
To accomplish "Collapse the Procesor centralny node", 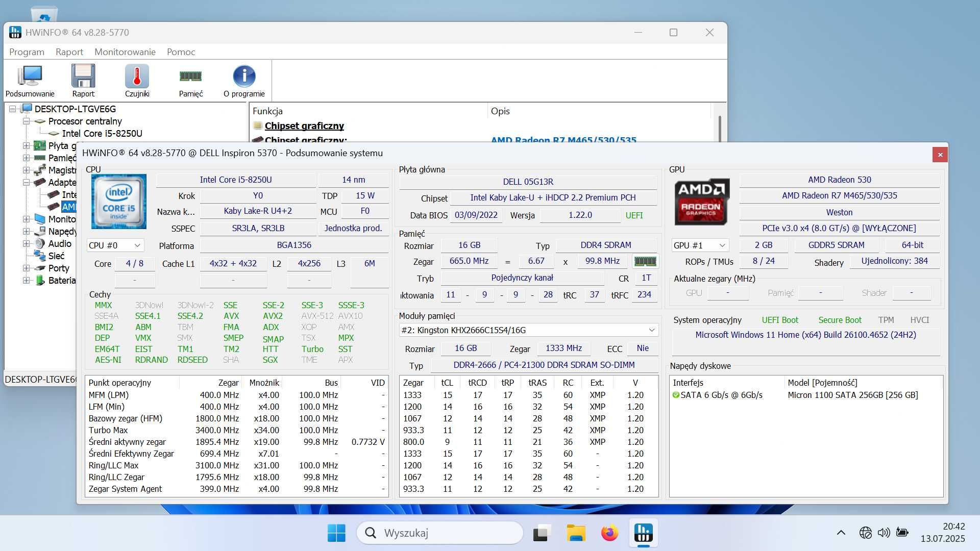I will pyautogui.click(x=26, y=121).
